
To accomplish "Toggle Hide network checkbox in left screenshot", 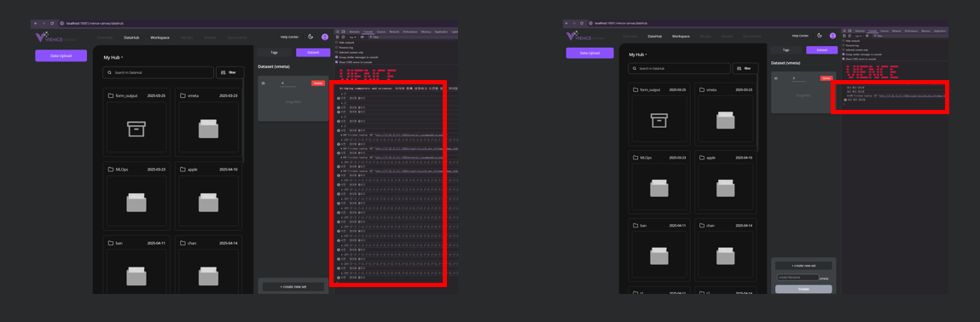I will tap(336, 43).
